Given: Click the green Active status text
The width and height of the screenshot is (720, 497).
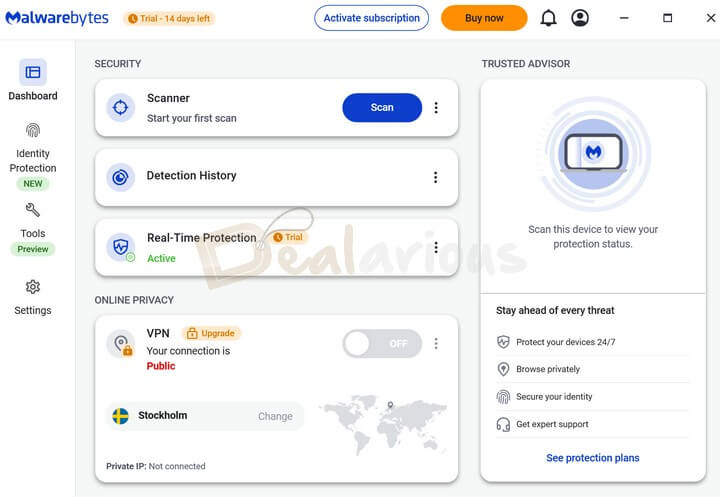Looking at the screenshot, I should 161,258.
